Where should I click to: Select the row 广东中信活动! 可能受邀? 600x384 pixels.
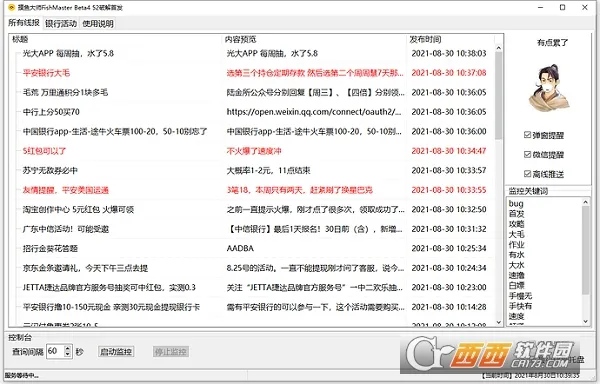254,229
